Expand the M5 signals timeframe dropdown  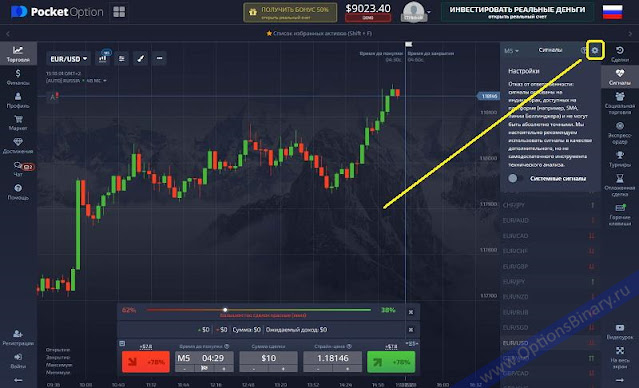(x=511, y=51)
